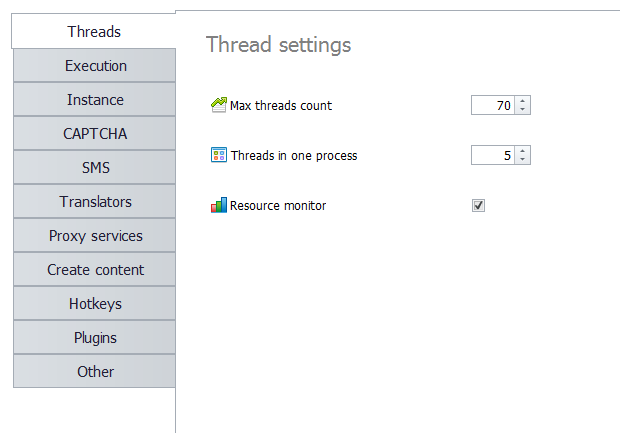Click the Resource monitor bar chart icon
The height and width of the screenshot is (433, 620).
point(219,205)
